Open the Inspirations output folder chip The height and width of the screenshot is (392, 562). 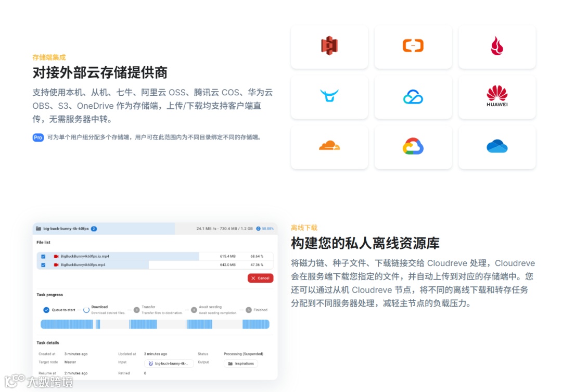click(x=241, y=363)
